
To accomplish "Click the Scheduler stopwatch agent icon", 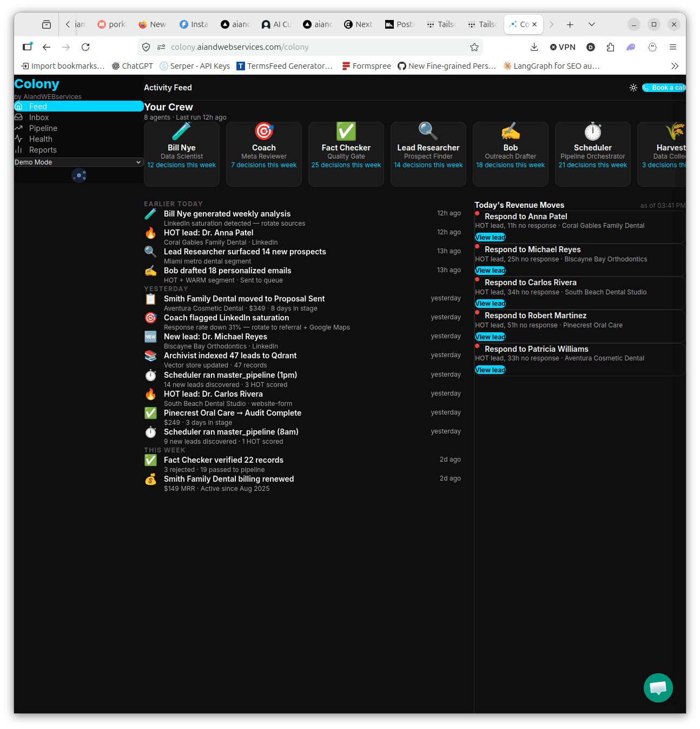I will (x=592, y=131).
